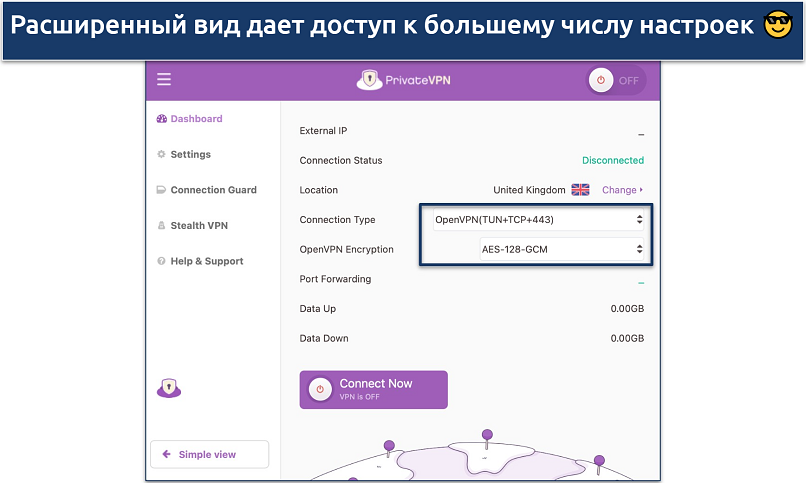Go to the Settings menu item

pyautogui.click(x=190, y=155)
